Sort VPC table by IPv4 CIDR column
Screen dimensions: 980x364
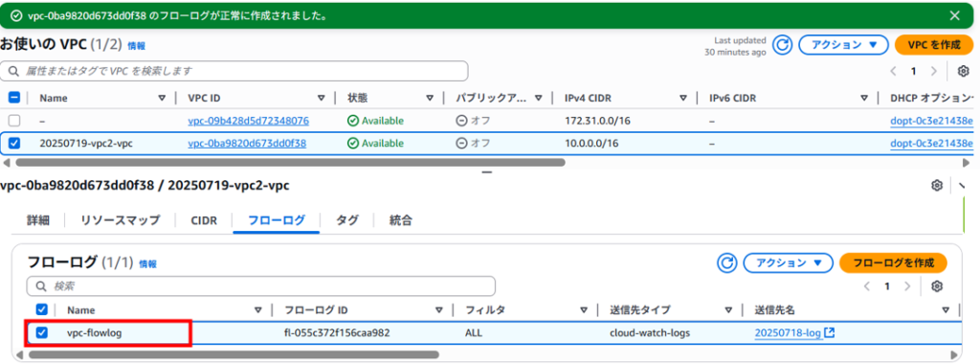point(682,99)
